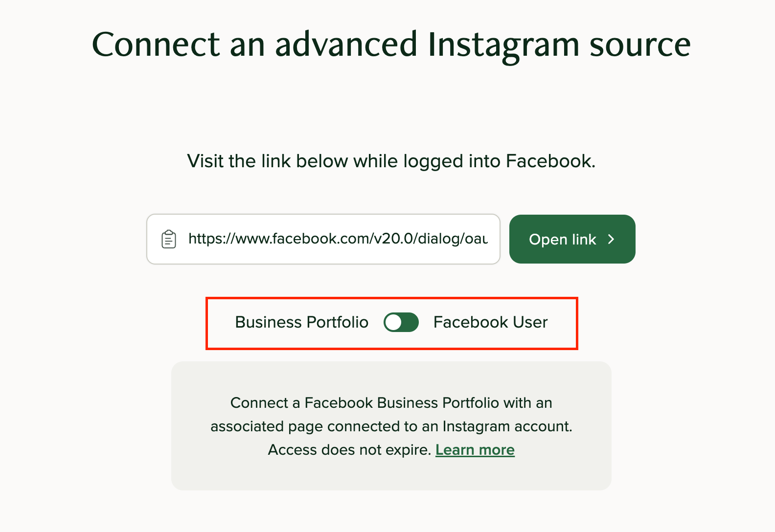The width and height of the screenshot is (775, 532).
Task: Click the facebook.com URL text
Action: (x=338, y=239)
